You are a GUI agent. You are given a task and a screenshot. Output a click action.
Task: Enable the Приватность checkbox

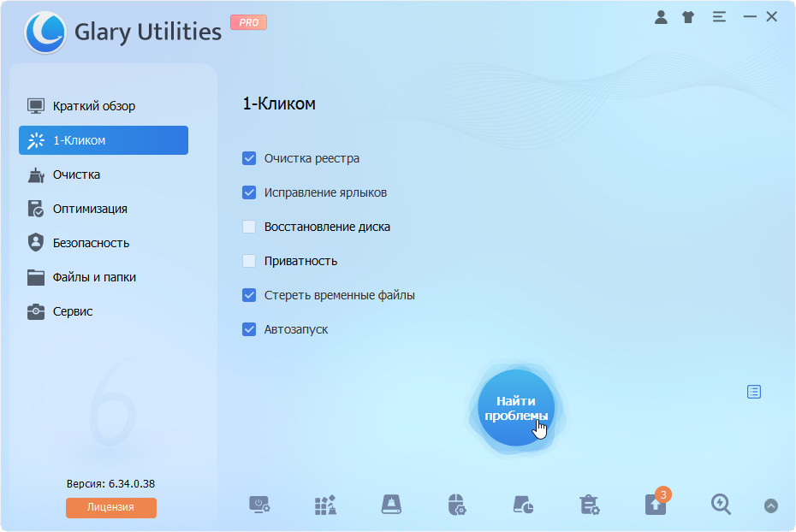(249, 261)
